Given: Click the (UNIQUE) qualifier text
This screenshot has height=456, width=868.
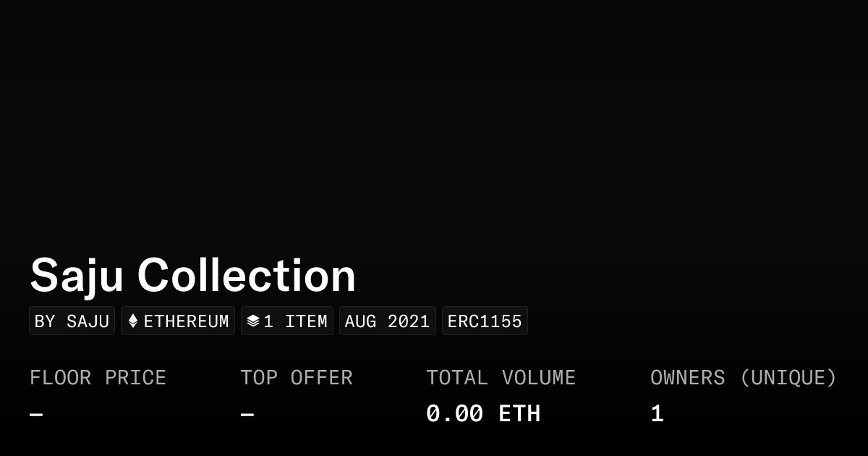Looking at the screenshot, I should tap(788, 378).
